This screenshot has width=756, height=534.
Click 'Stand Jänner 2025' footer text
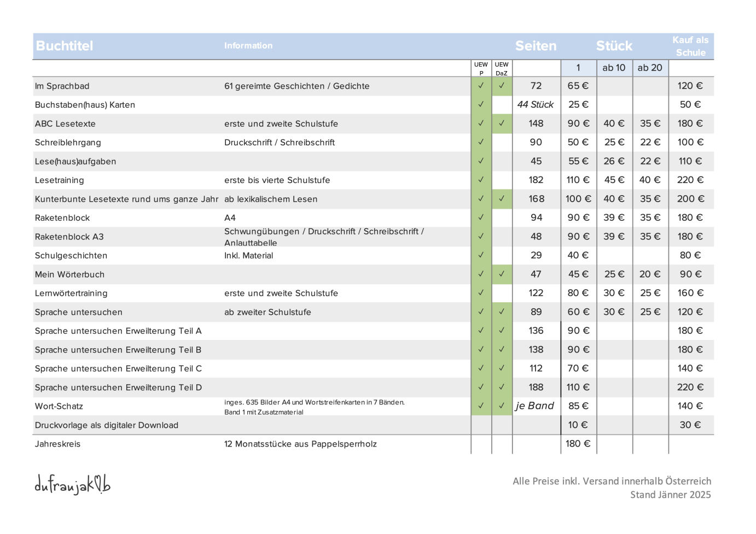tap(671, 495)
